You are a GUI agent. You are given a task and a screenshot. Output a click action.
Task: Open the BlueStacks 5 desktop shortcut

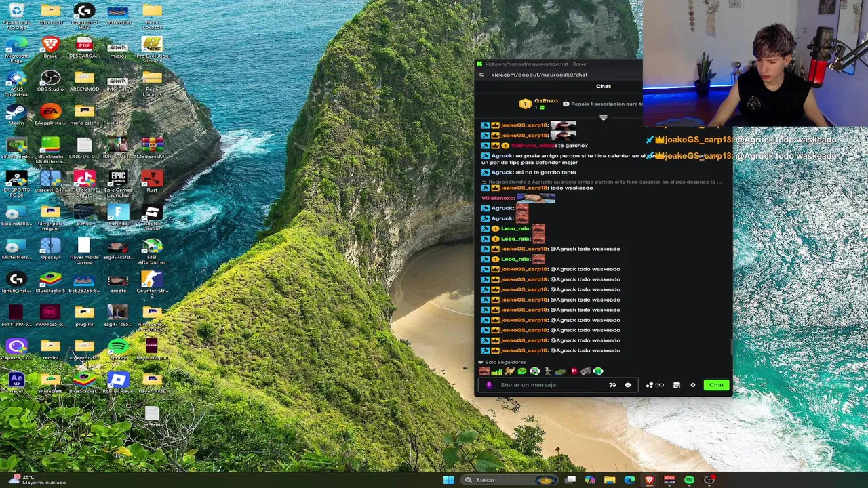(50, 282)
